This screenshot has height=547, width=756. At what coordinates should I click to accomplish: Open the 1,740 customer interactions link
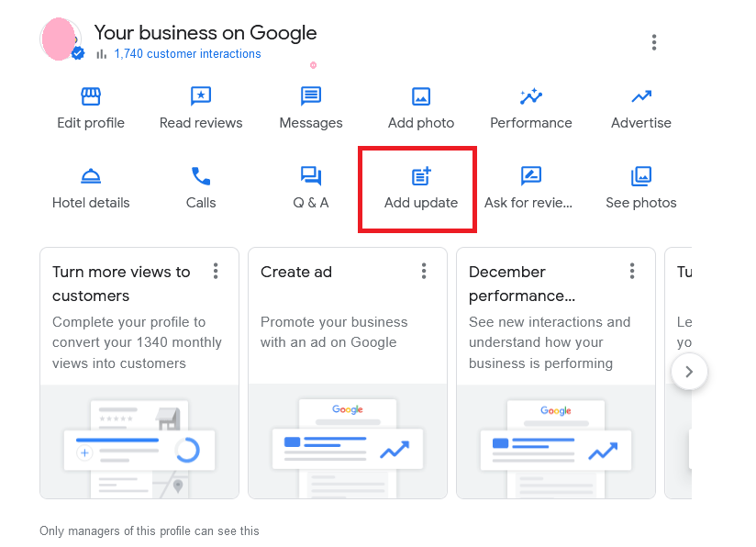coord(187,53)
